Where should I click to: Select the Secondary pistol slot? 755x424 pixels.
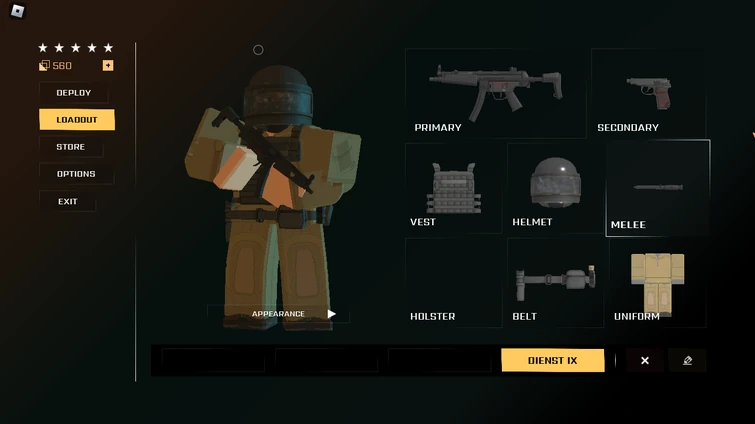(649, 93)
